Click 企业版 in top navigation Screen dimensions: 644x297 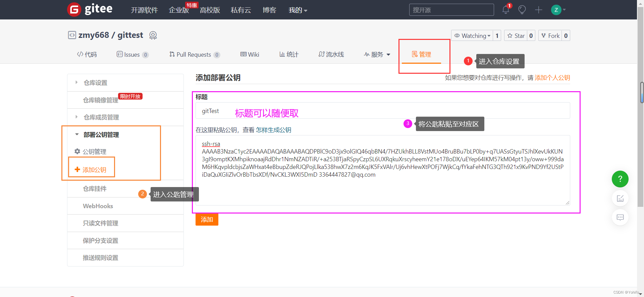click(179, 10)
